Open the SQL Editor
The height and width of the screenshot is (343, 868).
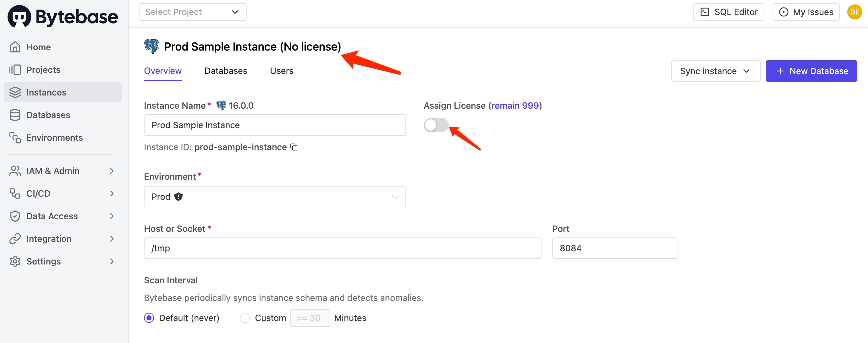[728, 11]
